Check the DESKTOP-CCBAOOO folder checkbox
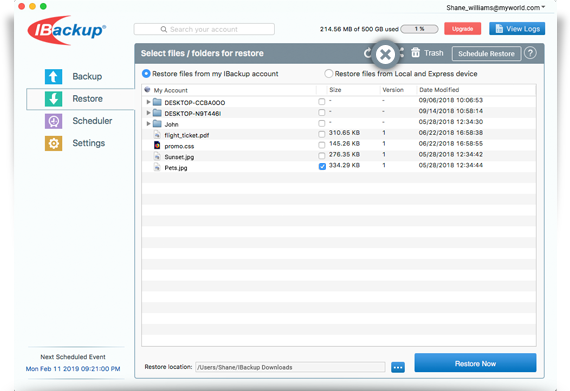Viewport: 570px width, 391px height. pos(322,101)
